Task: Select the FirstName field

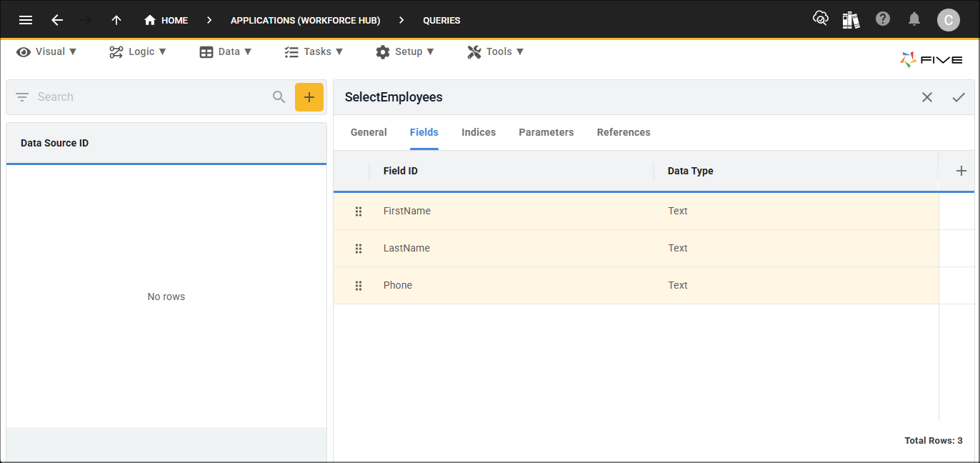Action: 407,211
